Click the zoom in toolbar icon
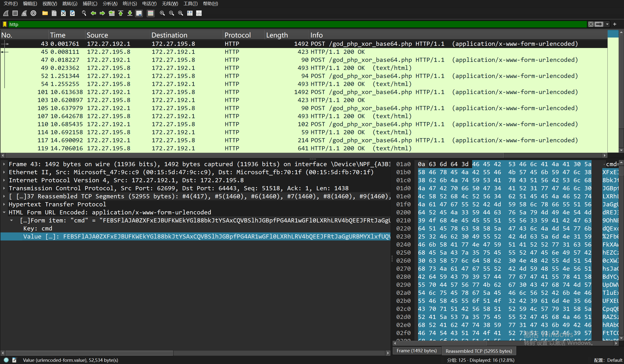Screen dimensions: 624x364 tap(162, 13)
